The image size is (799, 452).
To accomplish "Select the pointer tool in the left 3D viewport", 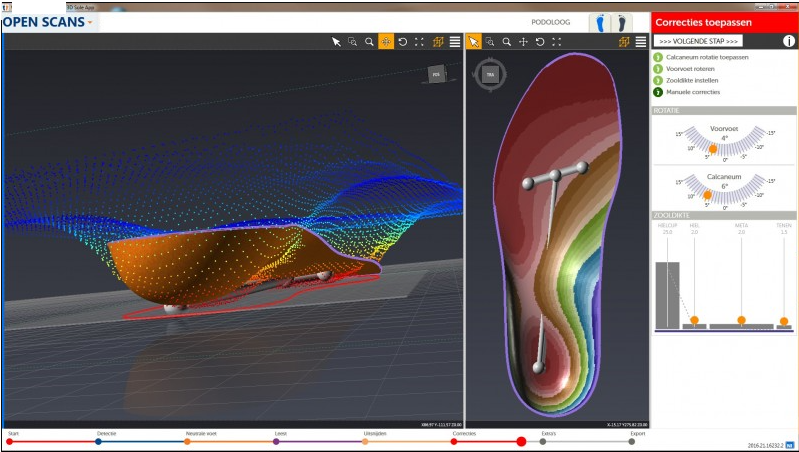I will tap(337, 42).
